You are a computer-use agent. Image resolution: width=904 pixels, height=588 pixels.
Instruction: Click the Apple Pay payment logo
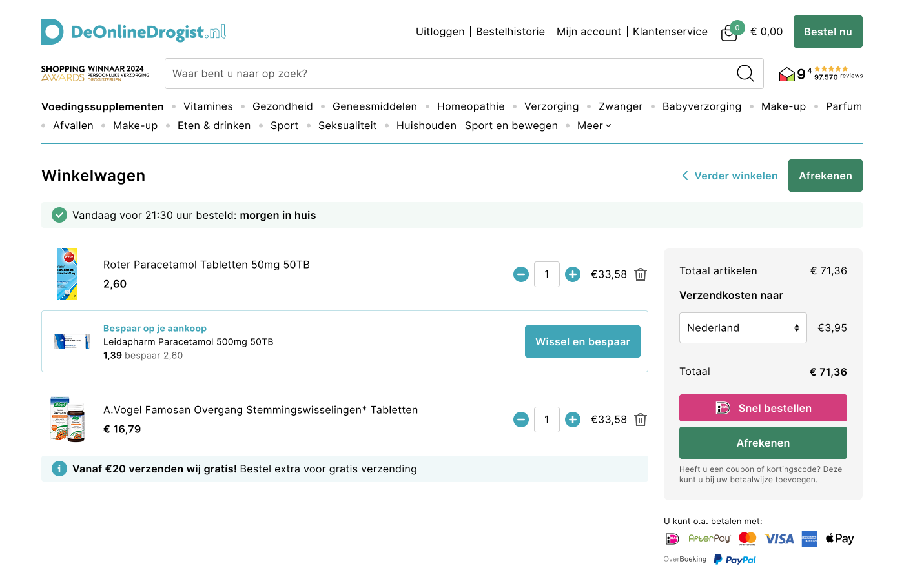839,538
